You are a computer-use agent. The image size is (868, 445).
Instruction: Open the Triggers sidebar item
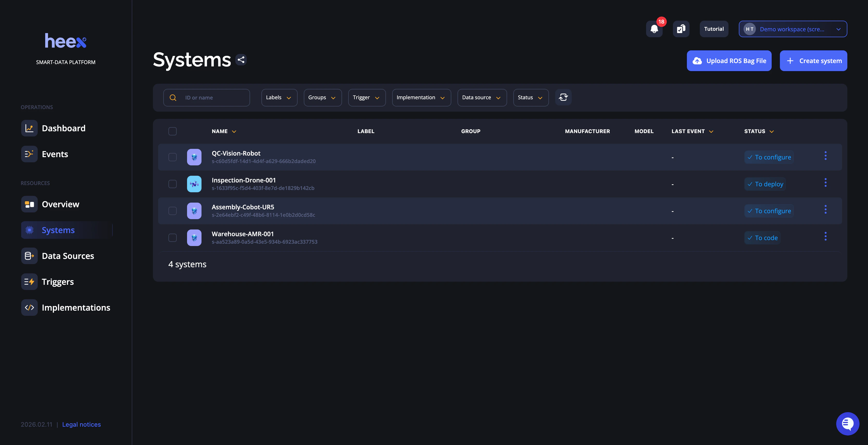58,282
